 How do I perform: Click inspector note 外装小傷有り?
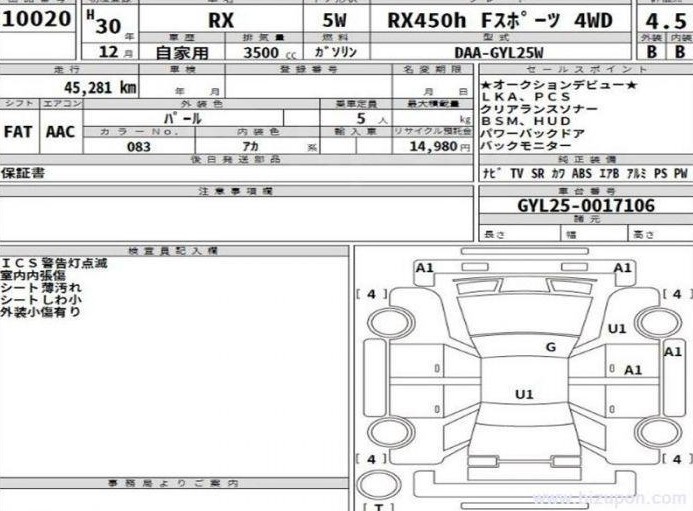coord(41,312)
